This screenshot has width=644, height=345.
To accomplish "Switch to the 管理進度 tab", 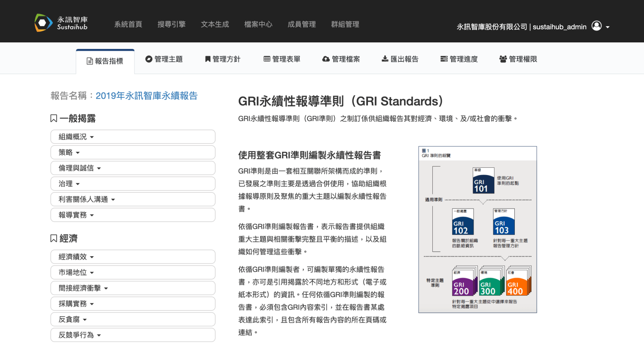I will coord(459,59).
